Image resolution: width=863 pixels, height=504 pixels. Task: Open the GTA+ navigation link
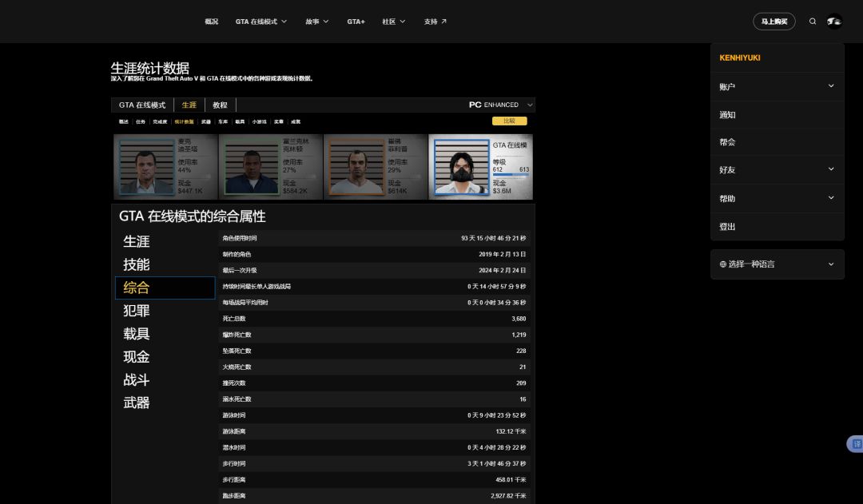[356, 22]
